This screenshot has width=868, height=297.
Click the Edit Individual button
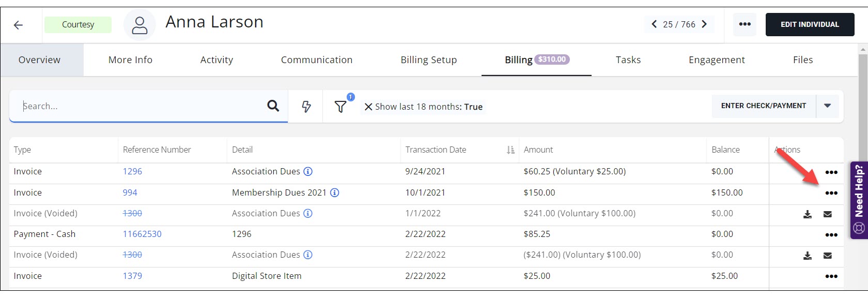[810, 24]
